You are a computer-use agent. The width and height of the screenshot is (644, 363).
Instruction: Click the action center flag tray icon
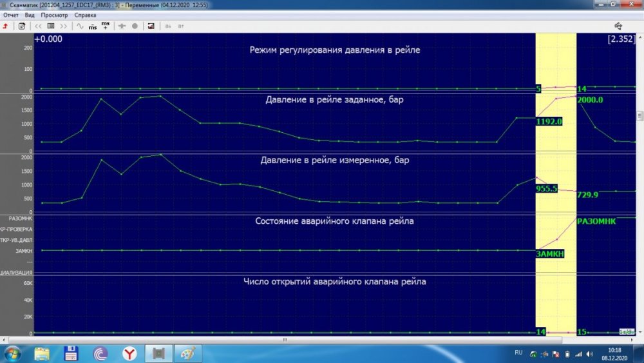click(x=556, y=353)
